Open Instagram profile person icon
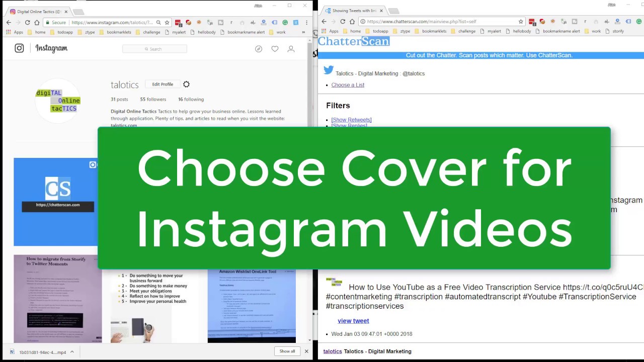This screenshot has height=362, width=644. click(x=291, y=49)
